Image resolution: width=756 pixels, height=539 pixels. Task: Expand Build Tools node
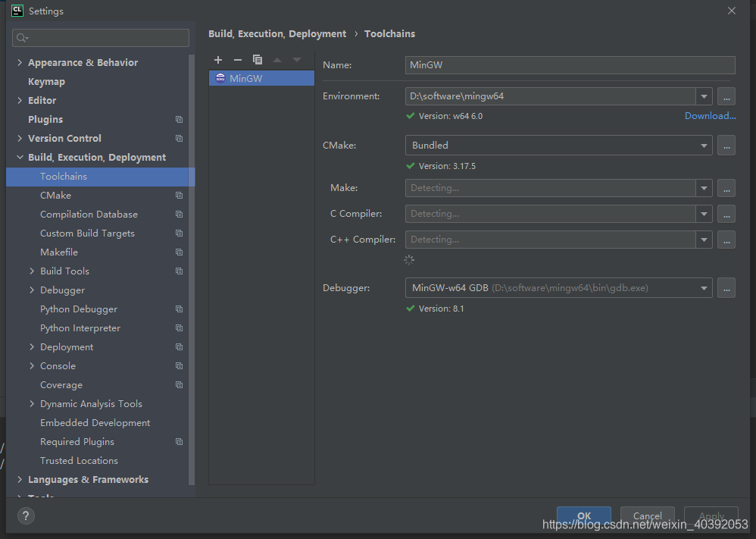[x=32, y=271]
